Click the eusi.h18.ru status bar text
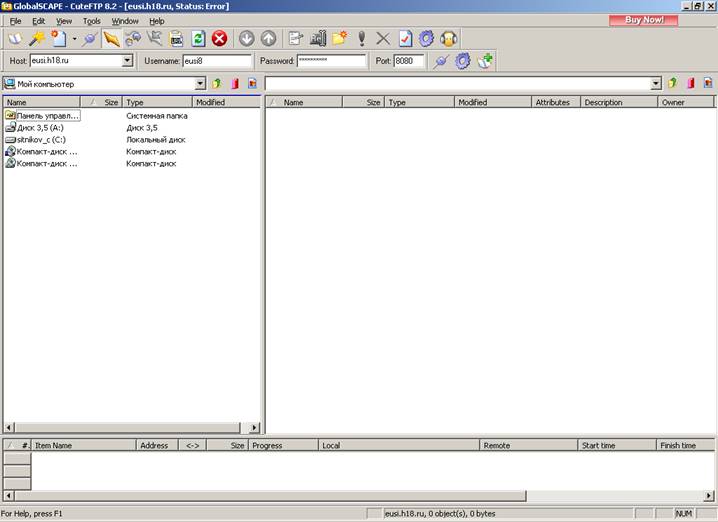 pos(440,514)
